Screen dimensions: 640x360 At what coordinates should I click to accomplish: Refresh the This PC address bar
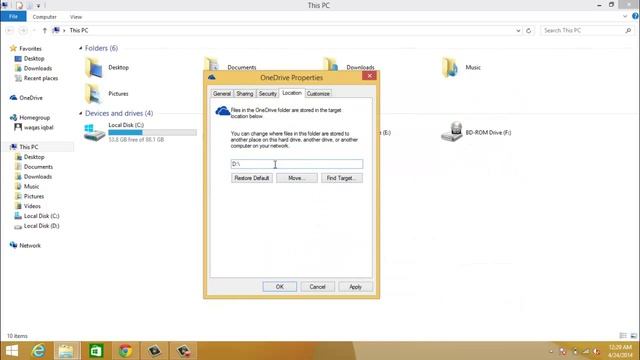529,31
